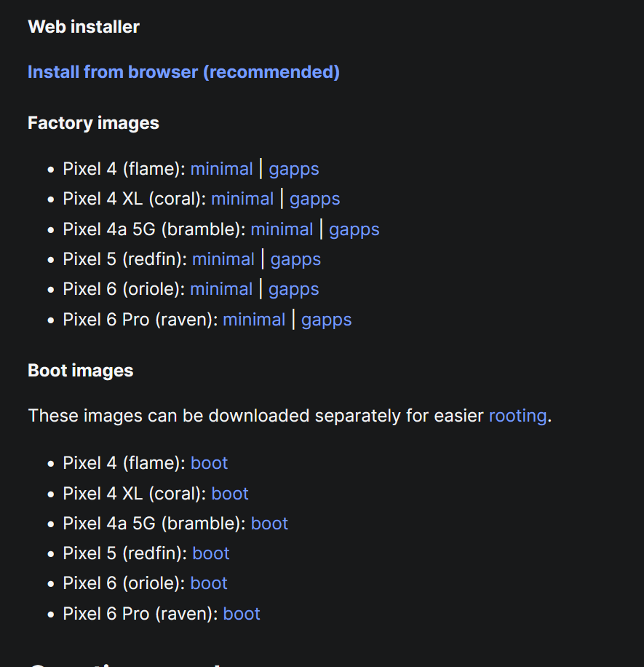Download Pixel 6 (oriole) minimal image
This screenshot has height=667, width=644.
point(221,289)
